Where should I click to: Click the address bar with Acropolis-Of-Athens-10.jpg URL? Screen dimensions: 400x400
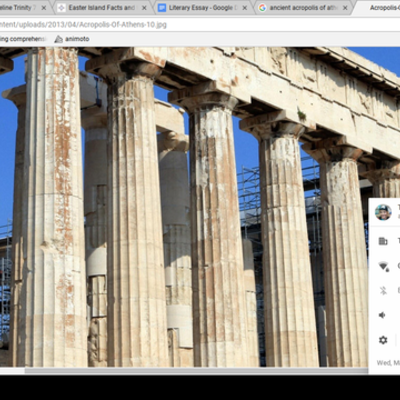pyautogui.click(x=200, y=25)
